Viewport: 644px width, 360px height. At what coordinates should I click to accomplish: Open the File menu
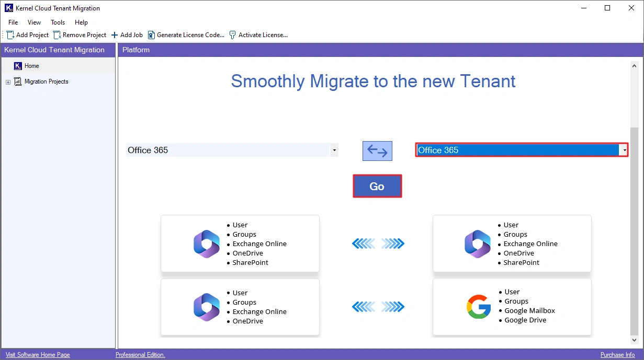click(13, 22)
